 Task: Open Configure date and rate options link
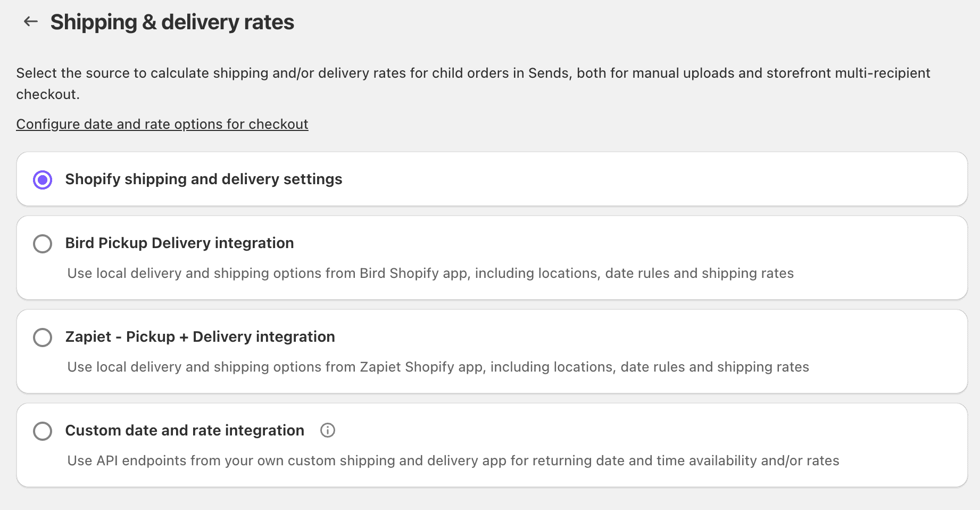162,124
